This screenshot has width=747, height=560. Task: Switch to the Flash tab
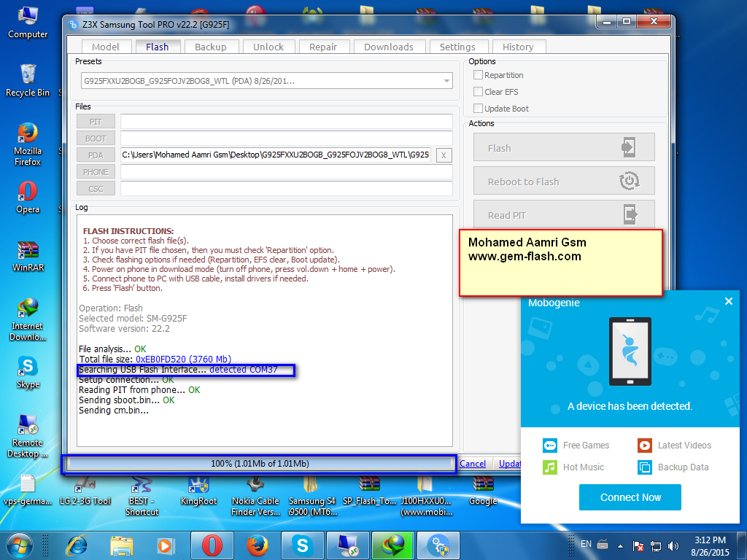point(158,47)
